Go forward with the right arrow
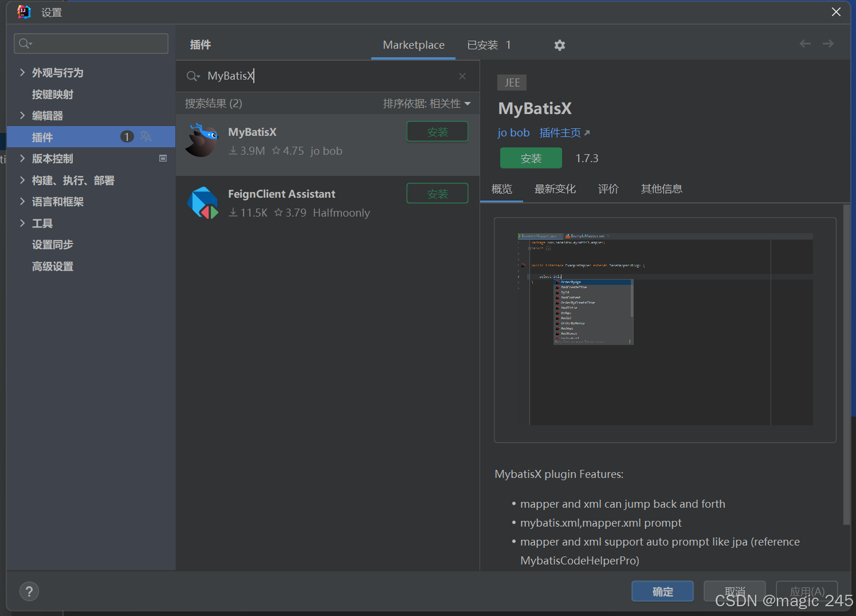 (828, 44)
